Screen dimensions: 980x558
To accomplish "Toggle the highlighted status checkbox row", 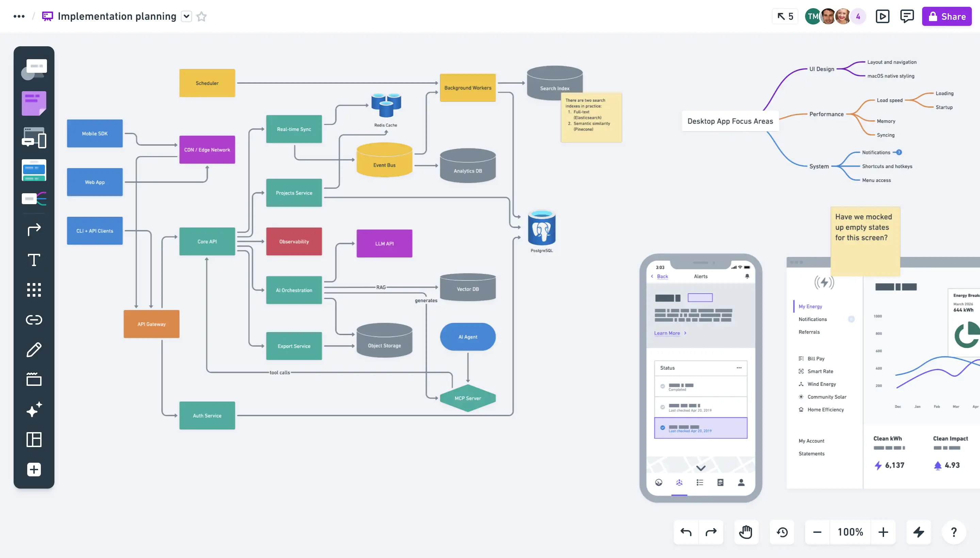I will tap(663, 428).
